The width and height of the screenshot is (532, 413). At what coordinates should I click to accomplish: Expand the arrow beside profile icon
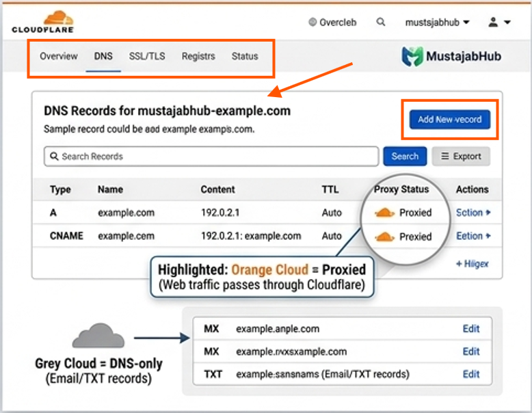click(x=507, y=23)
